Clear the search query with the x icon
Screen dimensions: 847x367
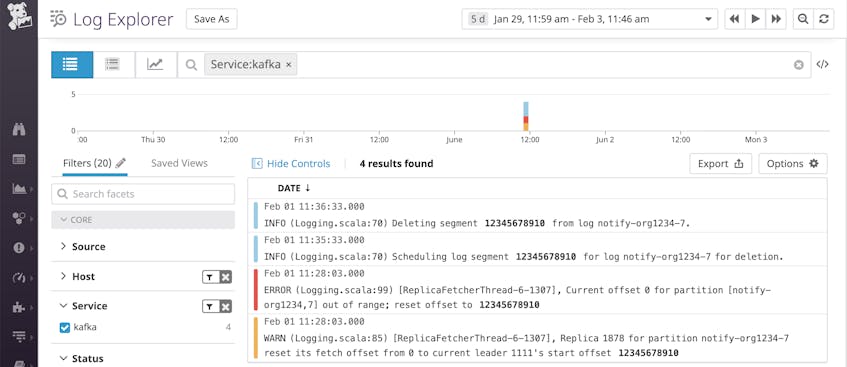798,65
